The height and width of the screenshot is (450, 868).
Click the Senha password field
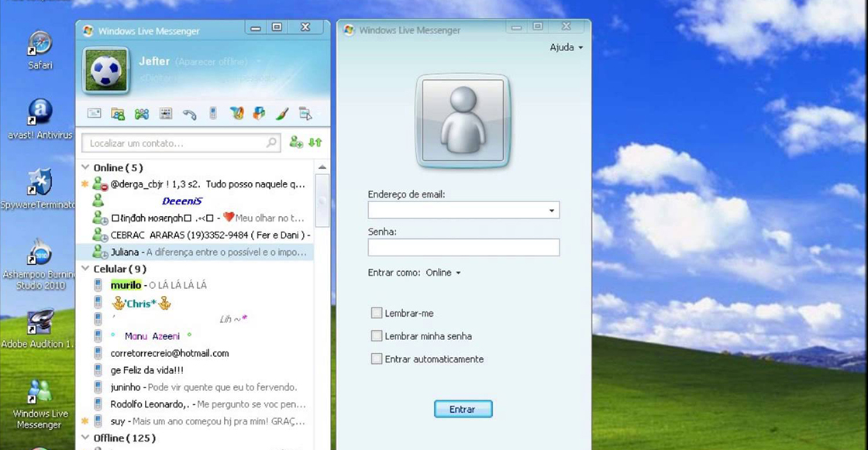click(463, 247)
